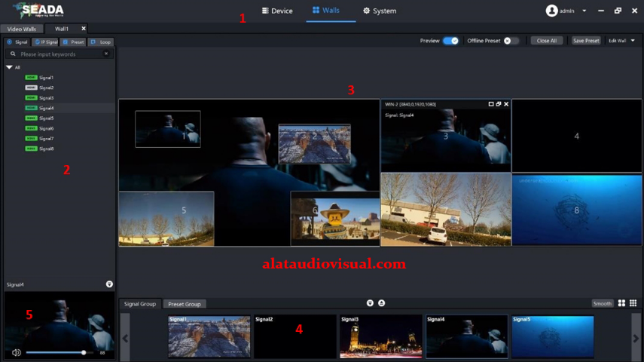Switch to the 2x2 large grid view
Image resolution: width=644 pixels, height=362 pixels.
point(621,303)
